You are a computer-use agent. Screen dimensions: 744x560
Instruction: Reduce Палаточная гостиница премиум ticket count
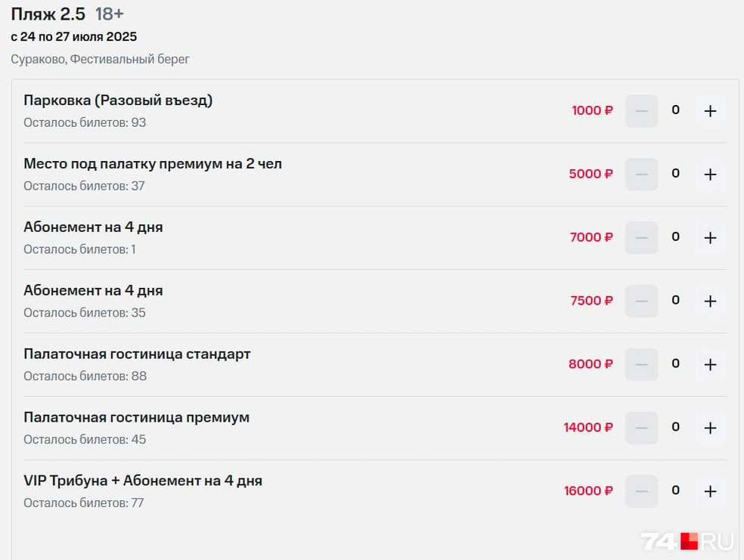point(641,429)
